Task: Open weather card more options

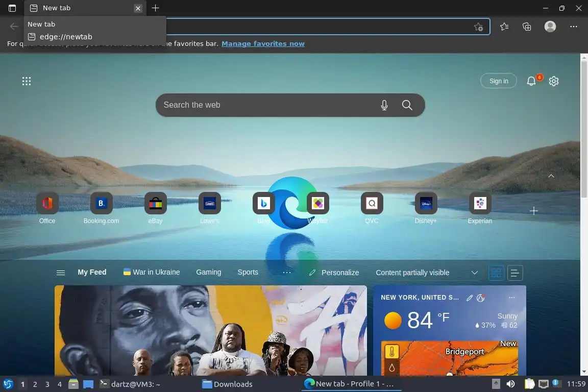Action: pos(512,298)
